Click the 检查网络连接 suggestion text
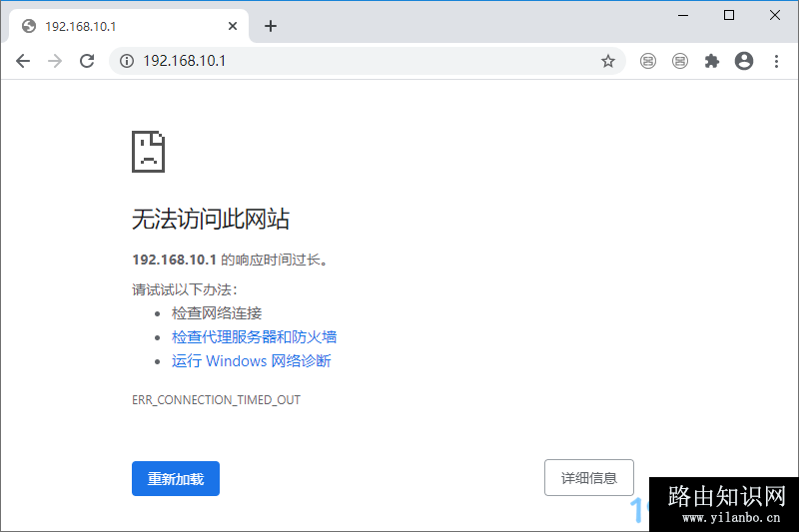 (217, 313)
